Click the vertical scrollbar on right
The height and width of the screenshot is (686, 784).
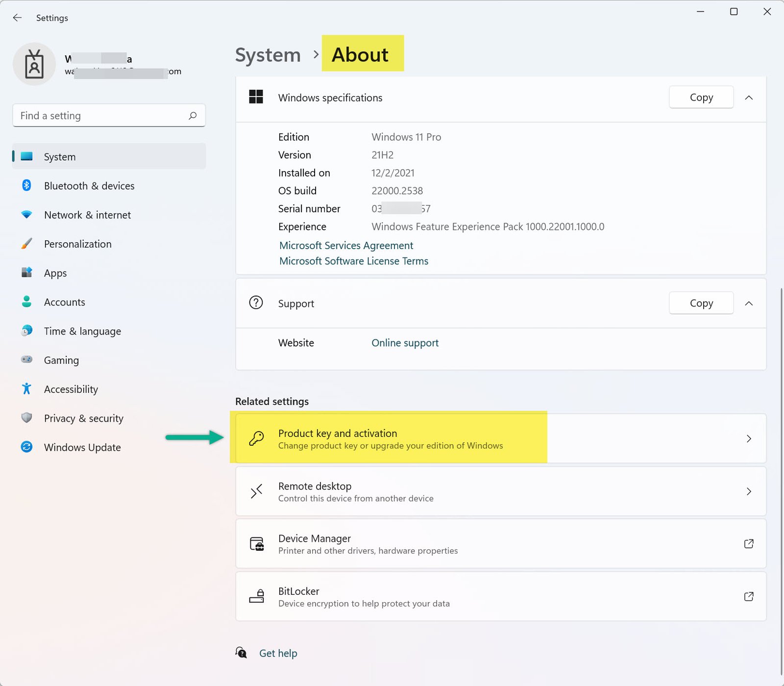point(781,481)
